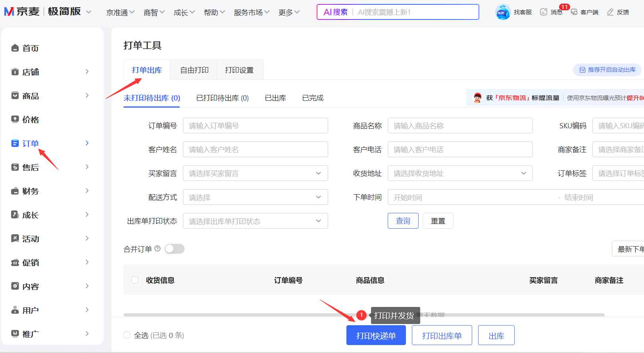Click the store (店铺) sidebar icon
The height and width of the screenshot is (353, 644).
(x=15, y=72)
